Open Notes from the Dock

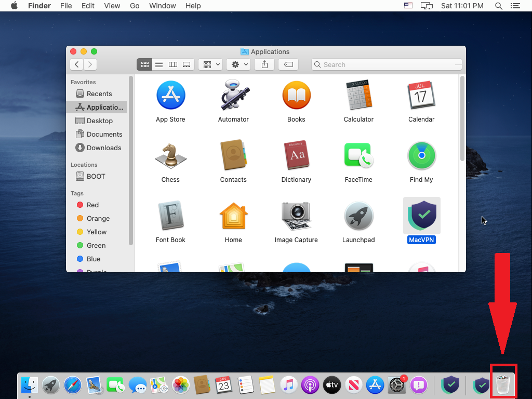[x=267, y=385]
